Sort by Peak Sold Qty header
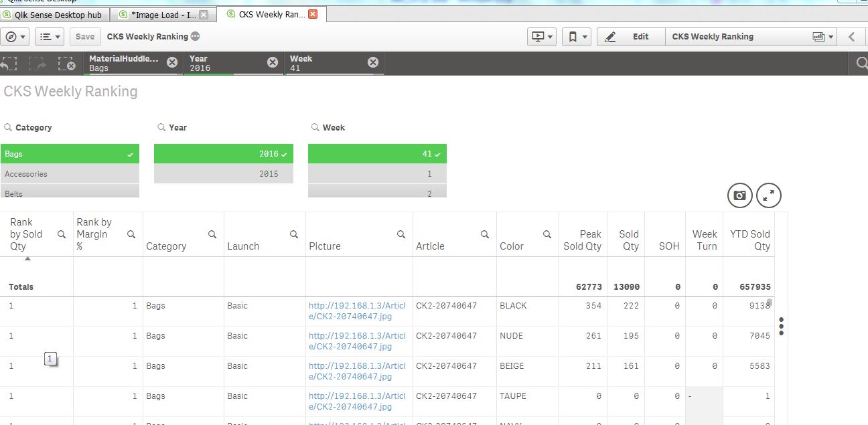The height and width of the screenshot is (425, 868). (x=583, y=240)
